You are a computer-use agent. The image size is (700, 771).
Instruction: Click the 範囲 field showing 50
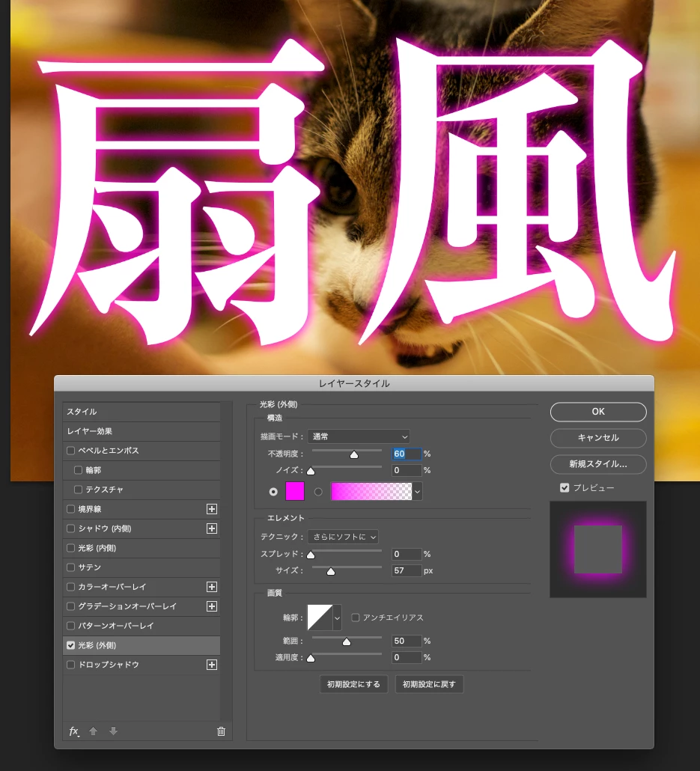[x=407, y=642]
